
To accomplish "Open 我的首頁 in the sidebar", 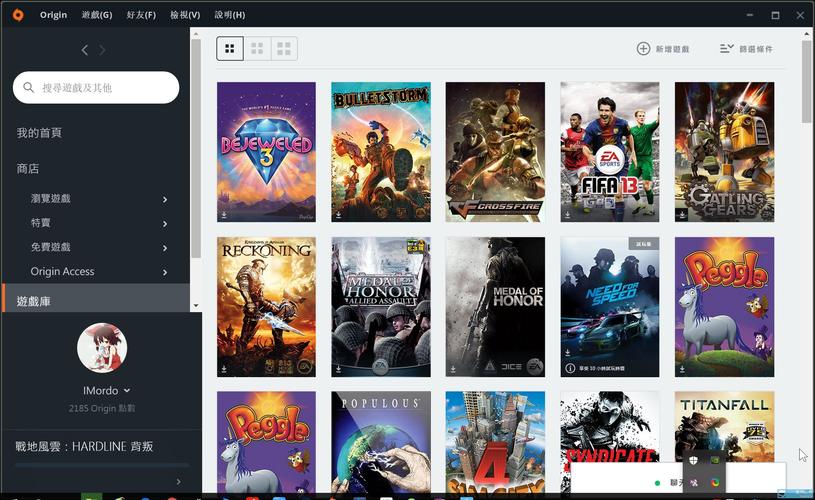I will coord(39,133).
